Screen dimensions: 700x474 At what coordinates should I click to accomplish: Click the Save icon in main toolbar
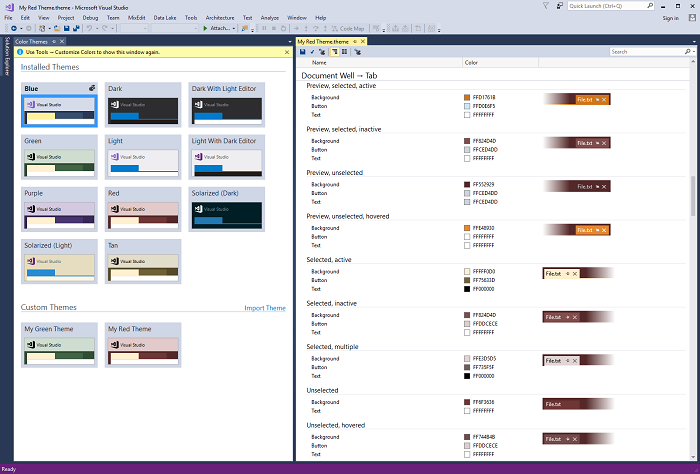[67, 29]
